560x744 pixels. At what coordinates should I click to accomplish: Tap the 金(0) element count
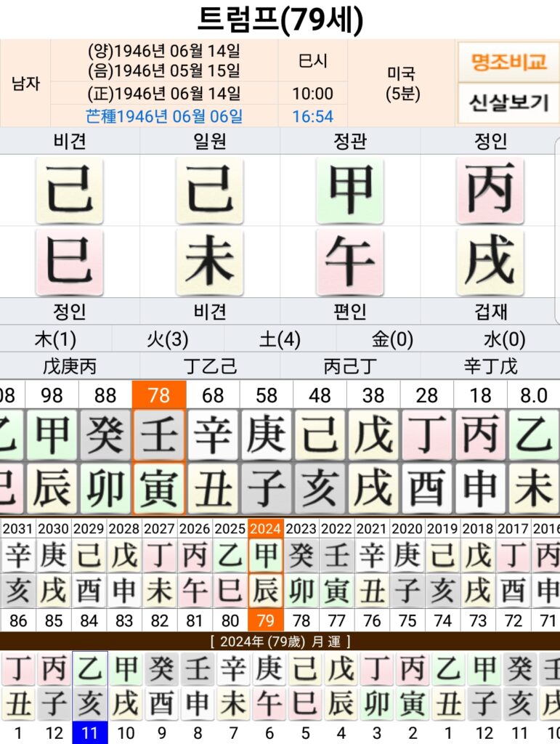(x=392, y=339)
